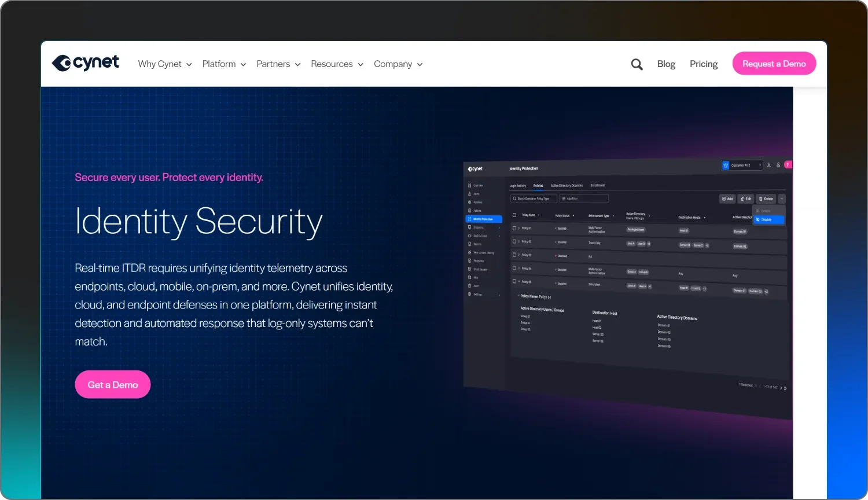Sort by the Policy Name column header
The image size is (868, 500).
531,215
